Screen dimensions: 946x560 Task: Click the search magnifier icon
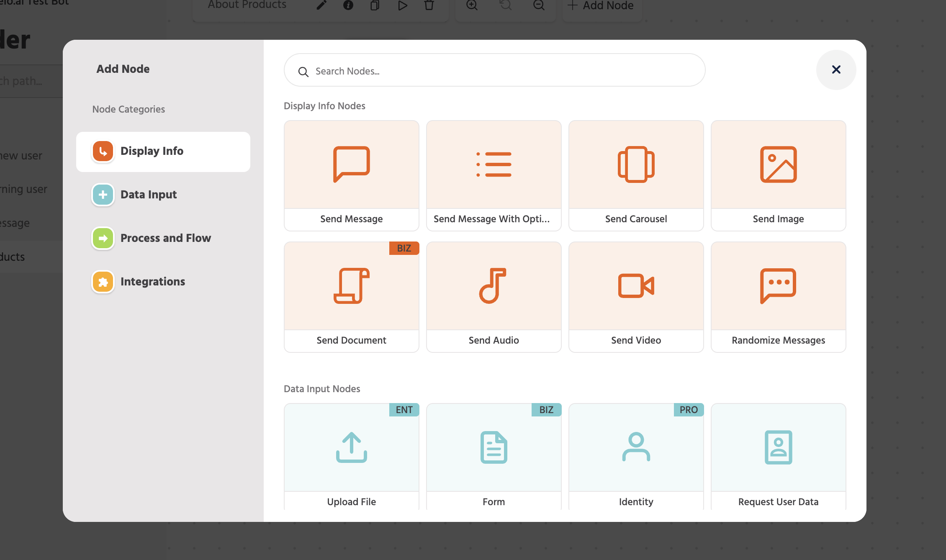303,72
